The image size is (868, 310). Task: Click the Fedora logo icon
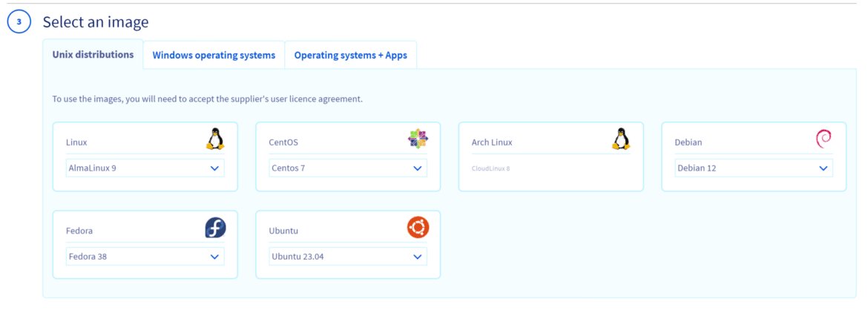(x=215, y=228)
